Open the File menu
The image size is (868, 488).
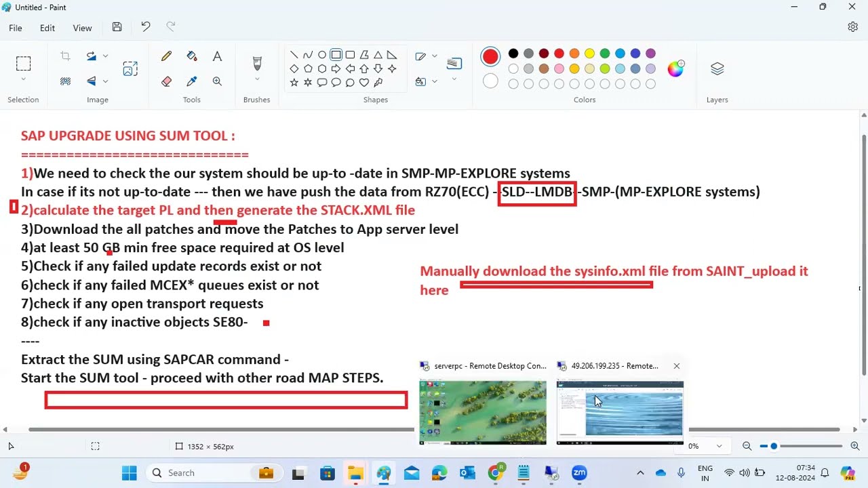15,28
